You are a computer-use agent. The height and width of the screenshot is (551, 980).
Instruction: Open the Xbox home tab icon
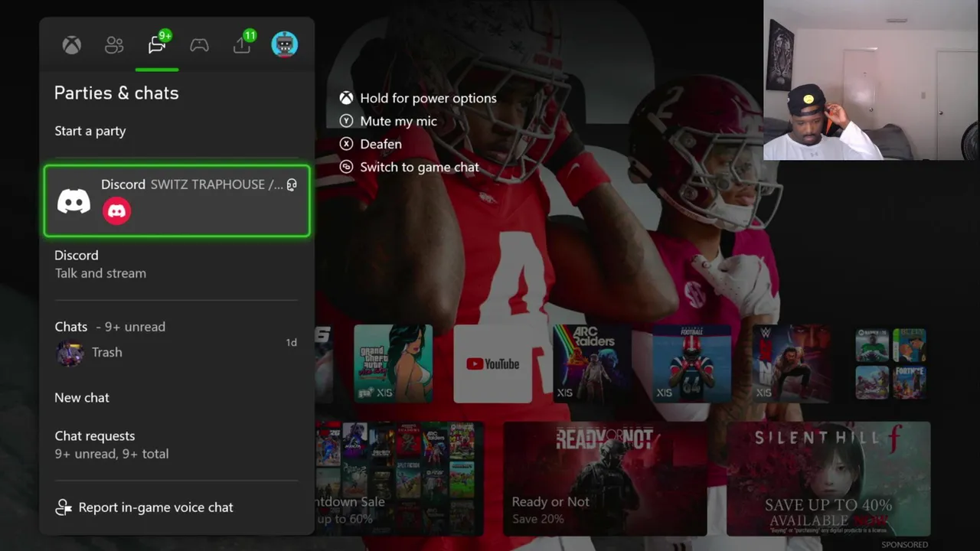click(x=72, y=45)
